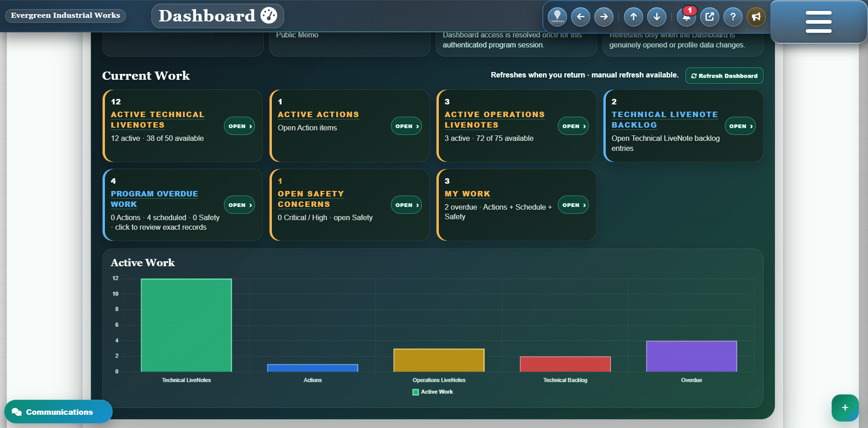Follow the Program Overdue Work heading link
Viewport: 868px width, 428px height.
(154, 199)
